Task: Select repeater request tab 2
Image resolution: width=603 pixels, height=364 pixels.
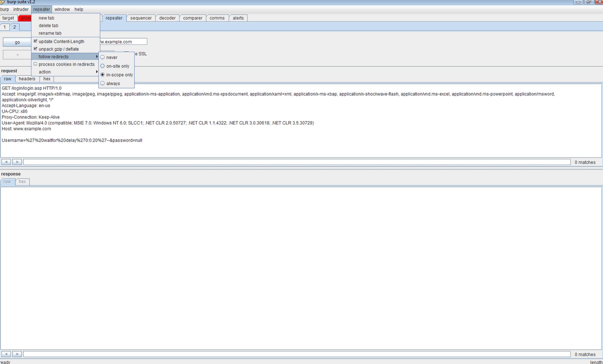Action: click(x=15, y=27)
